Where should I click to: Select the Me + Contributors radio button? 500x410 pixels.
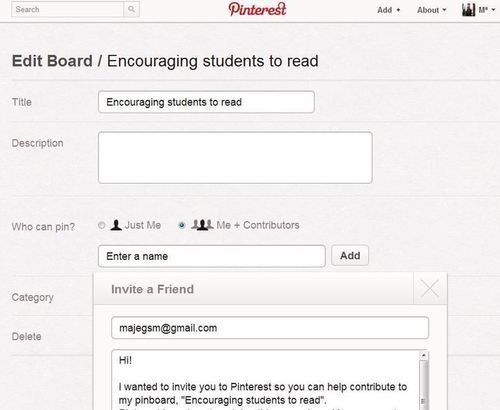click(182, 225)
